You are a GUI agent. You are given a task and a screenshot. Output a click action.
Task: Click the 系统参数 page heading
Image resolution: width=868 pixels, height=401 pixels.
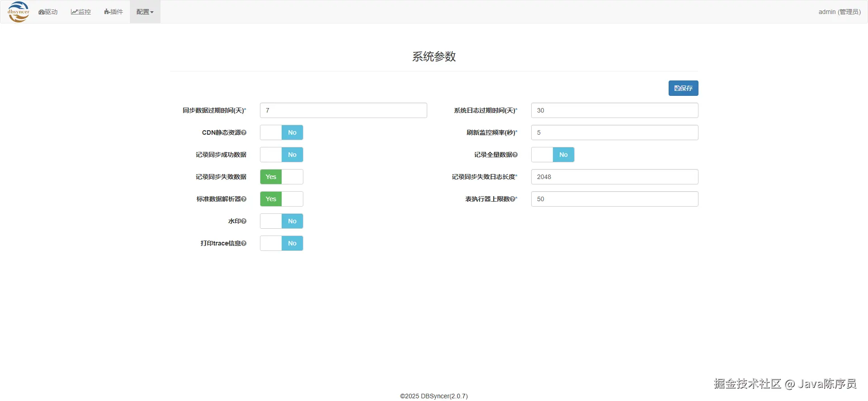(x=434, y=57)
